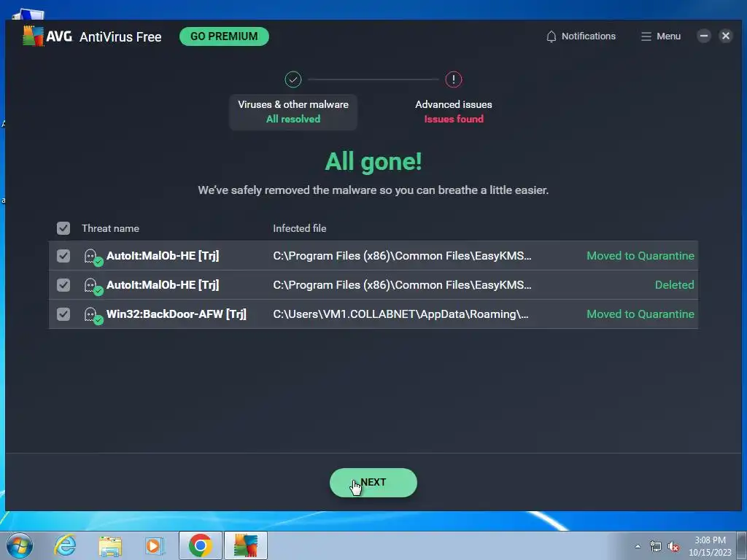Uncheck the Win32:BackDoor-AFW checkbox
Image resolution: width=747 pixels, height=560 pixels.
point(63,314)
